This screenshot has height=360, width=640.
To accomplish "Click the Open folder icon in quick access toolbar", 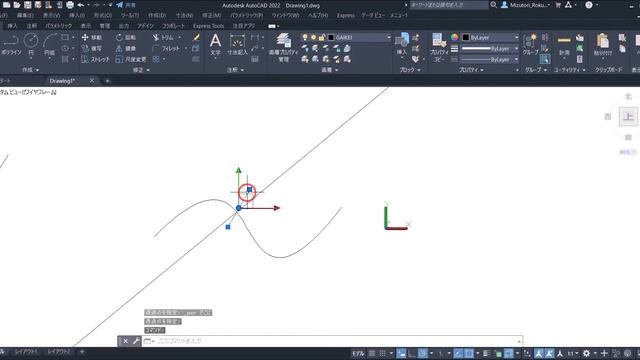I will [x=17, y=5].
